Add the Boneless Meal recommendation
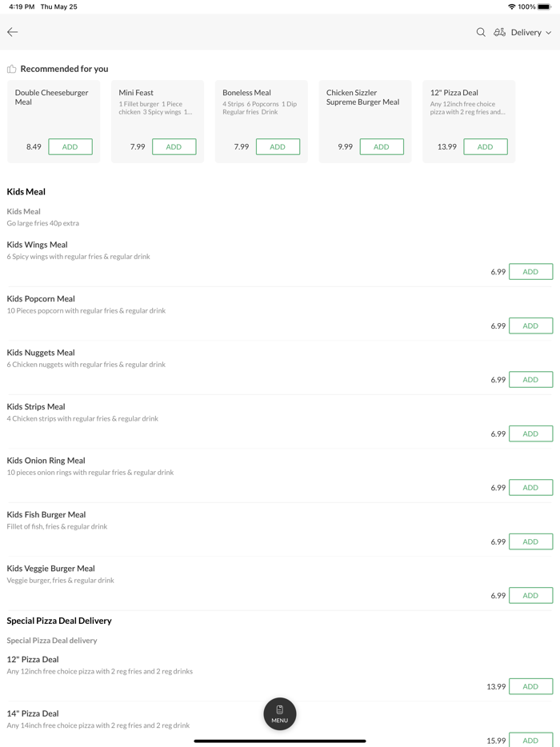The height and width of the screenshot is (747, 560). click(x=278, y=146)
